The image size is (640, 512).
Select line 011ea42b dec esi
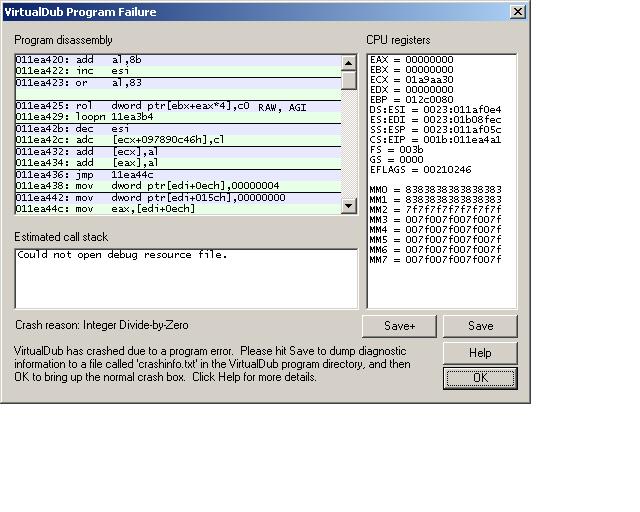click(x=178, y=129)
